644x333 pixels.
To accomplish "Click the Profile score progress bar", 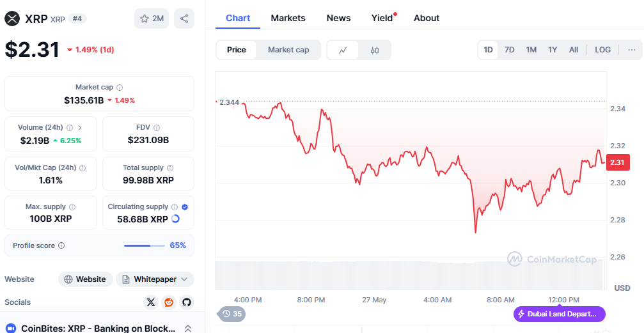I will pos(145,245).
